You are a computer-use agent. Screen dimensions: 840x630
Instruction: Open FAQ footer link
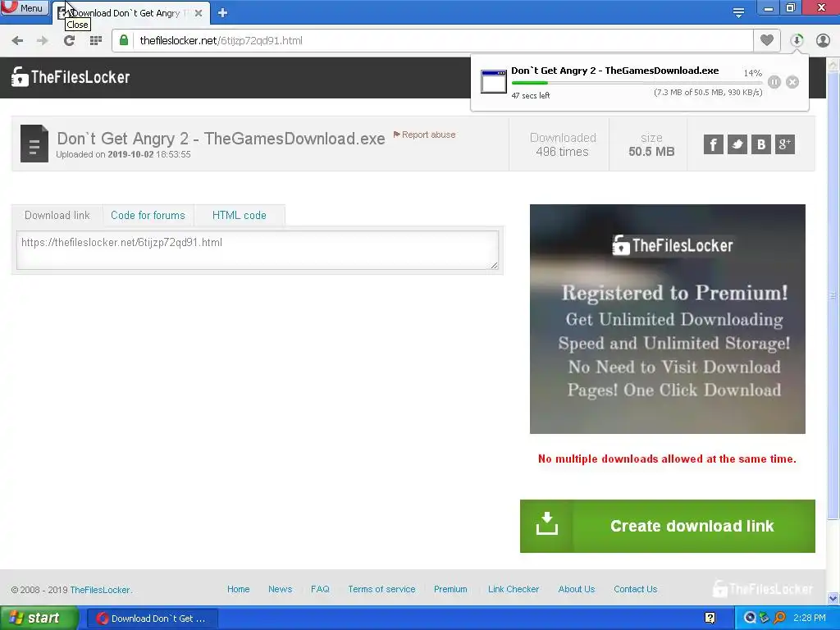(x=320, y=589)
